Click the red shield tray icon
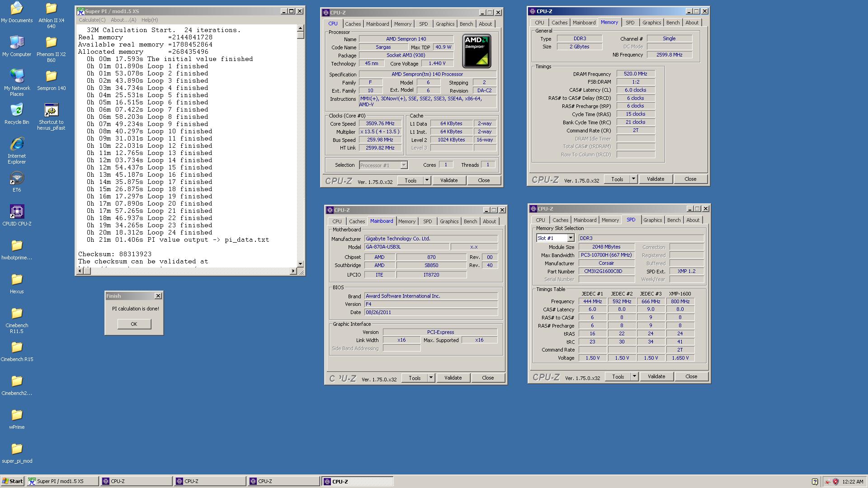 [x=835, y=482]
